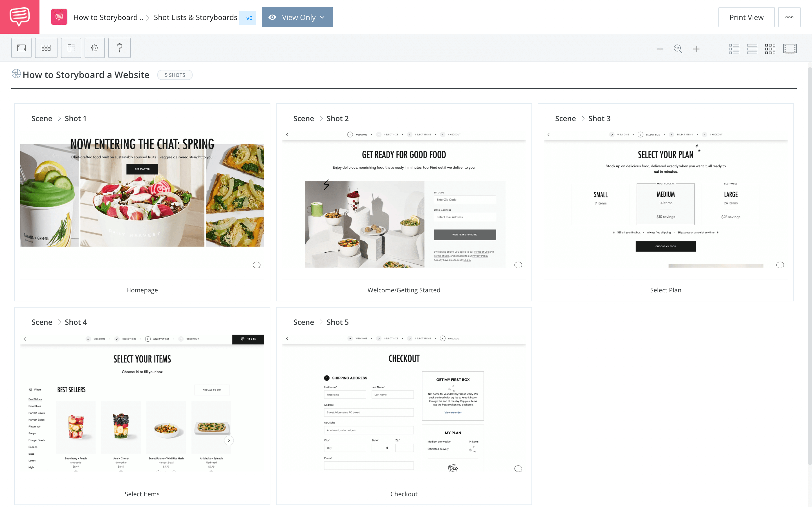Click the zoom out minus button
The width and height of the screenshot is (812, 507).
tap(660, 48)
